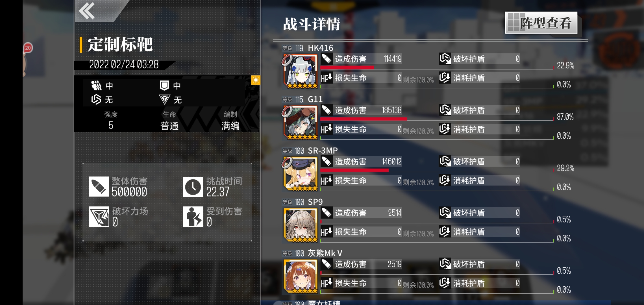Click the 受到伤害 damage taken icon
This screenshot has height=305, width=644.
(193, 217)
